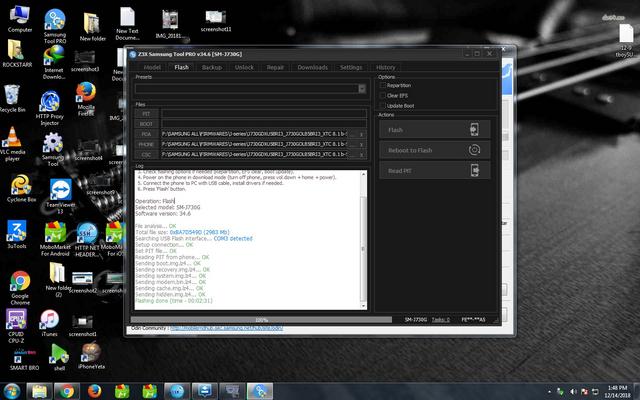This screenshot has height=400, width=640.
Task: Open the Odin Community link behind the window
Action: coord(227,328)
